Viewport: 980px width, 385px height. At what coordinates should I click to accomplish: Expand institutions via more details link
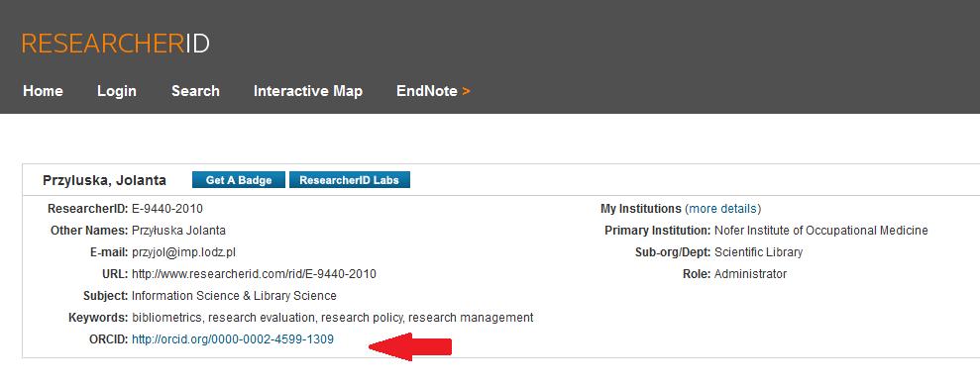(x=723, y=209)
